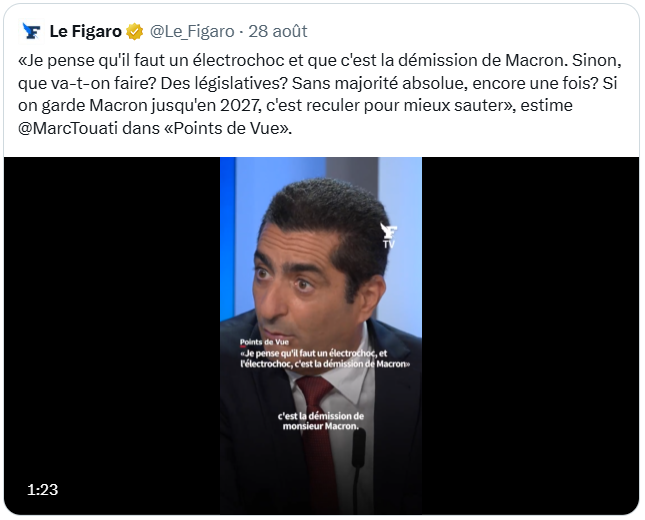Select the tweet text about électrochoc
Screen dimensions: 645x520
pos(319,94)
